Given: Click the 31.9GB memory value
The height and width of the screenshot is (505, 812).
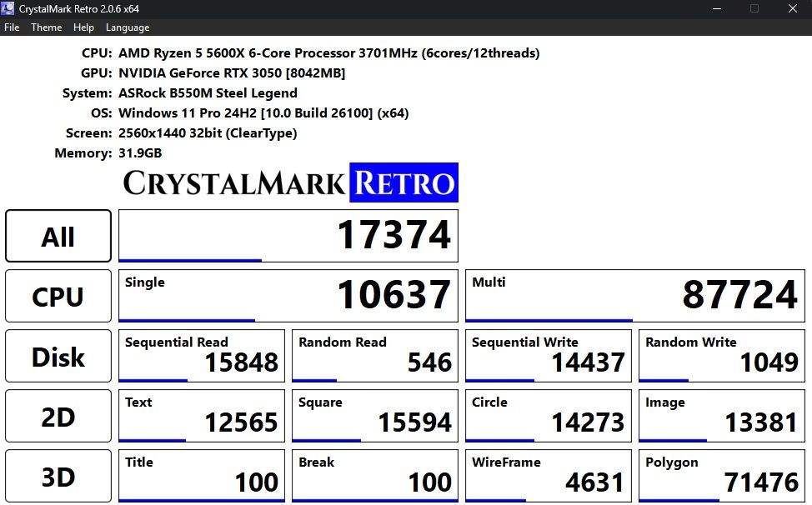Looking at the screenshot, I should [x=140, y=153].
